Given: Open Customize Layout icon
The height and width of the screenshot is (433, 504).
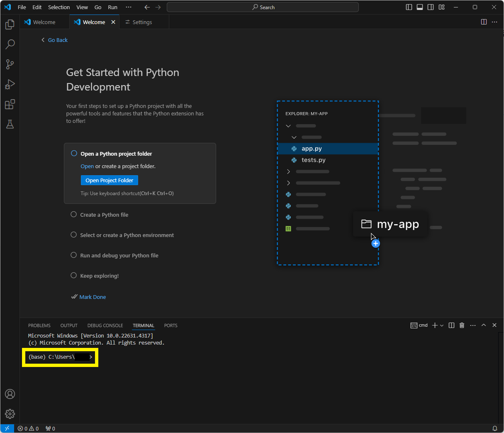Looking at the screenshot, I should [441, 7].
